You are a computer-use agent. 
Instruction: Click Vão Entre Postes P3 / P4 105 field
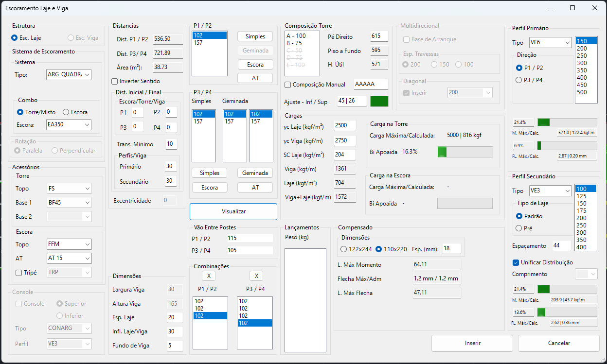pyautogui.click(x=250, y=250)
